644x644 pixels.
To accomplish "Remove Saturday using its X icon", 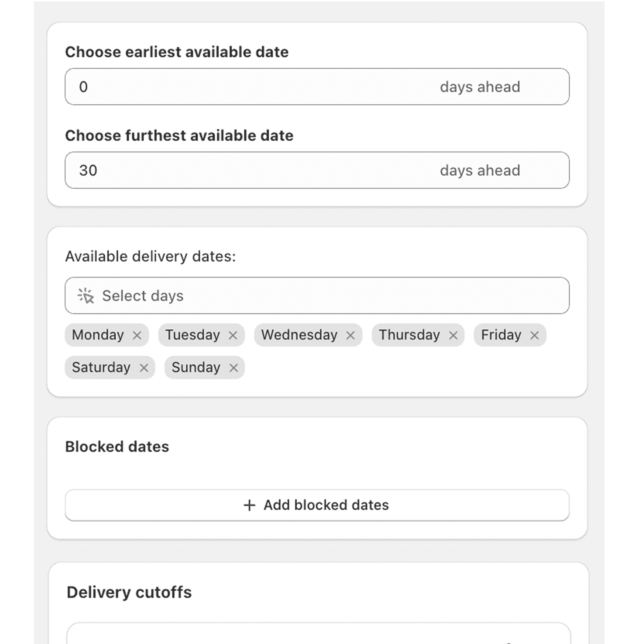I will (x=145, y=367).
